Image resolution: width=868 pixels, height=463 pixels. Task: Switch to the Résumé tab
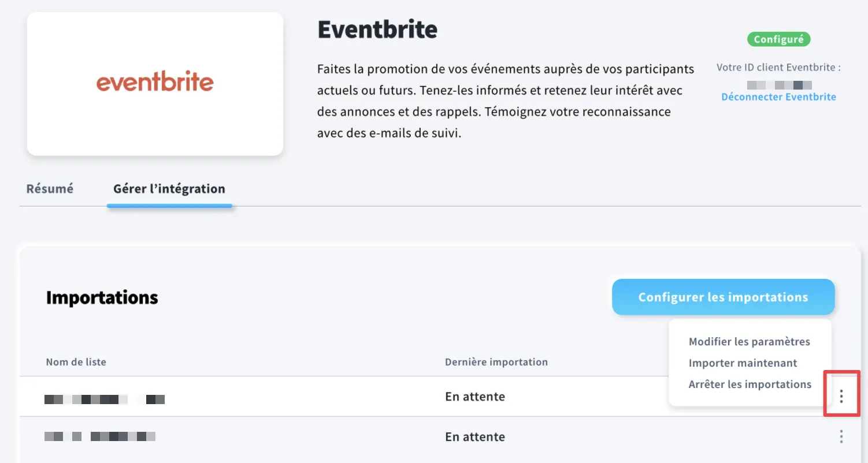[50, 189]
